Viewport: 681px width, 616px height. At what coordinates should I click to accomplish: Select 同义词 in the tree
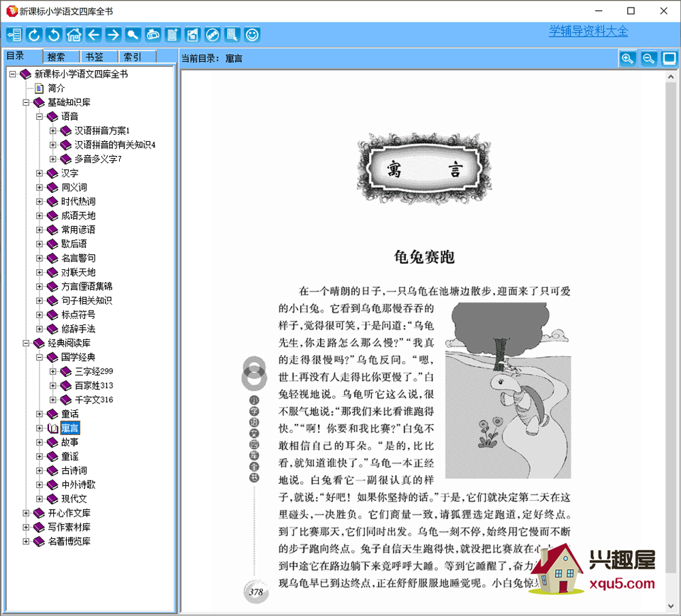74,187
